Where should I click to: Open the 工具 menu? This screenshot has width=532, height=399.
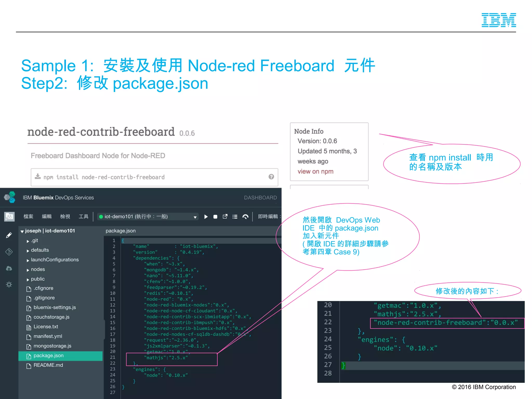click(83, 217)
